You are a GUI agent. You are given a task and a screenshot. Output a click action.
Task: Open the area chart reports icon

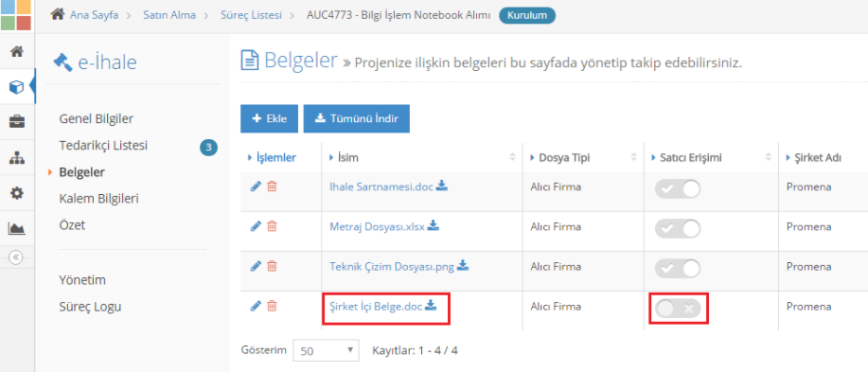pyautogui.click(x=17, y=228)
